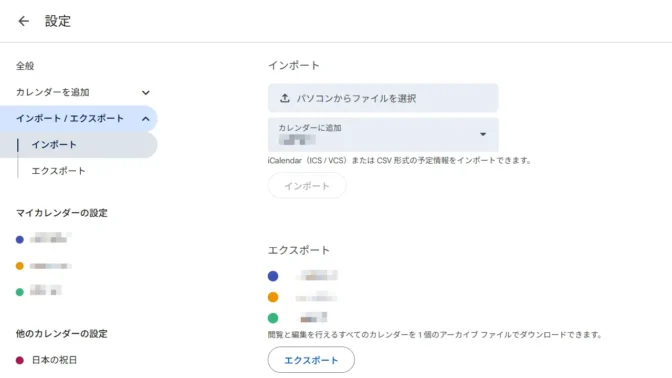Open the 全般 settings section
672x378 pixels.
coord(25,66)
